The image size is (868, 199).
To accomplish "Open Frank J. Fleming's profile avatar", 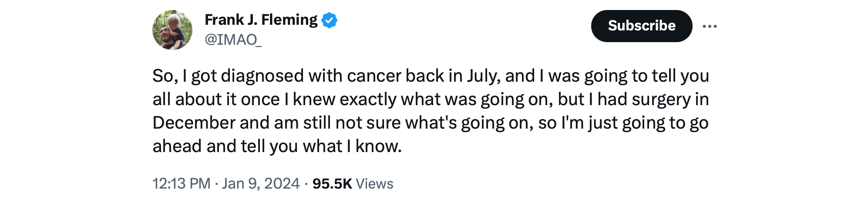I will [172, 30].
